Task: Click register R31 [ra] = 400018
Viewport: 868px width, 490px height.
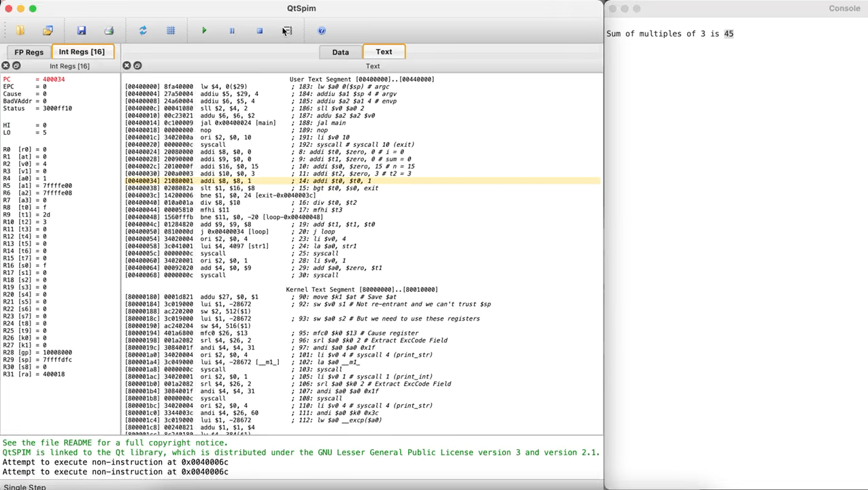Action: 34,374
